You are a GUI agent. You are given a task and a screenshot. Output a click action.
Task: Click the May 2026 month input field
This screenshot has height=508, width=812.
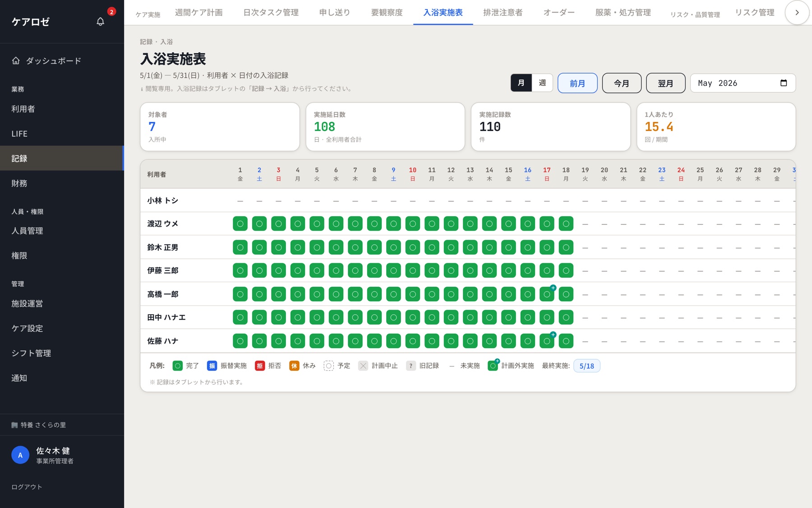coord(743,83)
